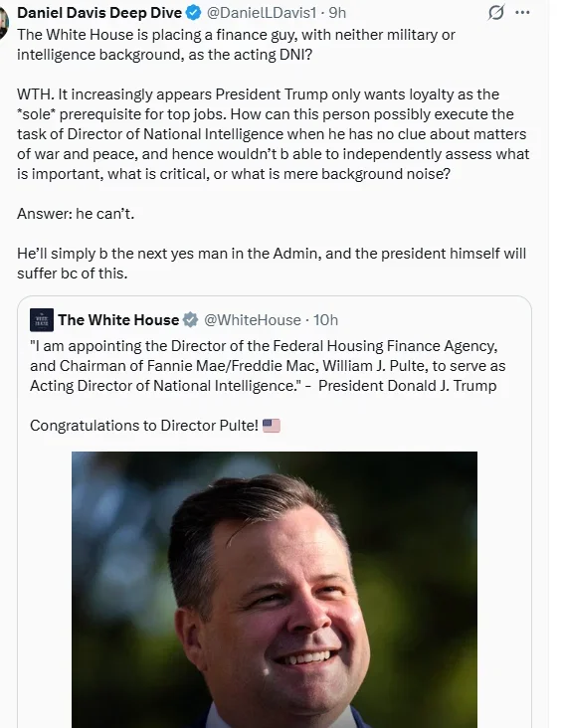Open the post via the 9h timestamp

(x=337, y=13)
